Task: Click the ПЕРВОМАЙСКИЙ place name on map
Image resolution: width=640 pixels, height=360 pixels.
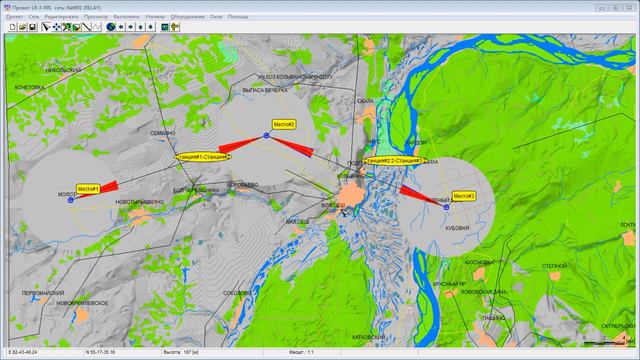Action: (43, 293)
